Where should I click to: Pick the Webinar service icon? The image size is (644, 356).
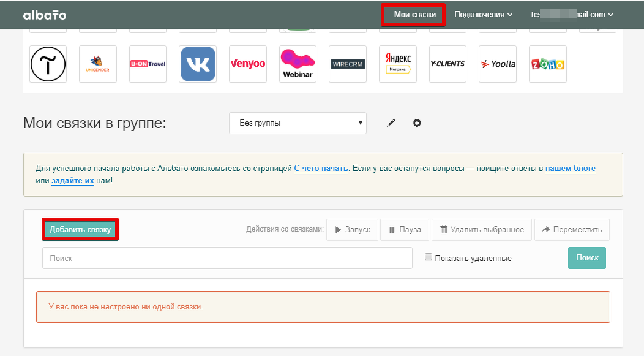point(298,64)
